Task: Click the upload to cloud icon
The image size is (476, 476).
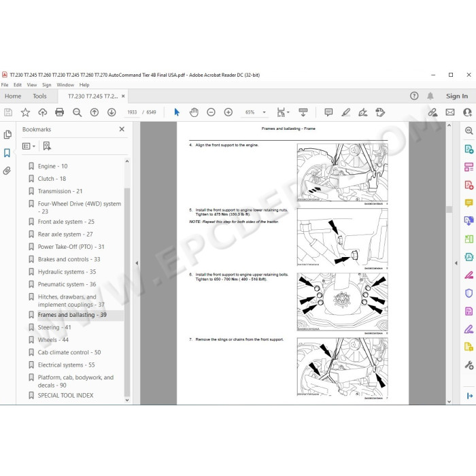Action: (42, 112)
